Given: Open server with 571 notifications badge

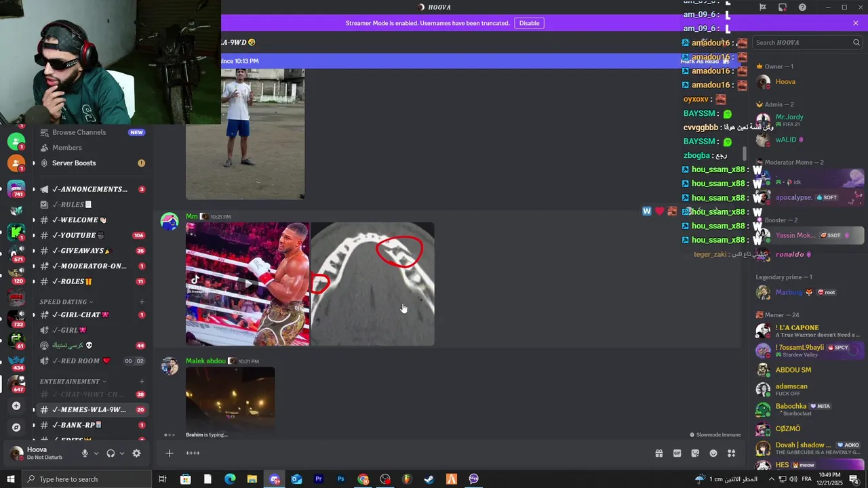Looking at the screenshot, I should [16, 253].
